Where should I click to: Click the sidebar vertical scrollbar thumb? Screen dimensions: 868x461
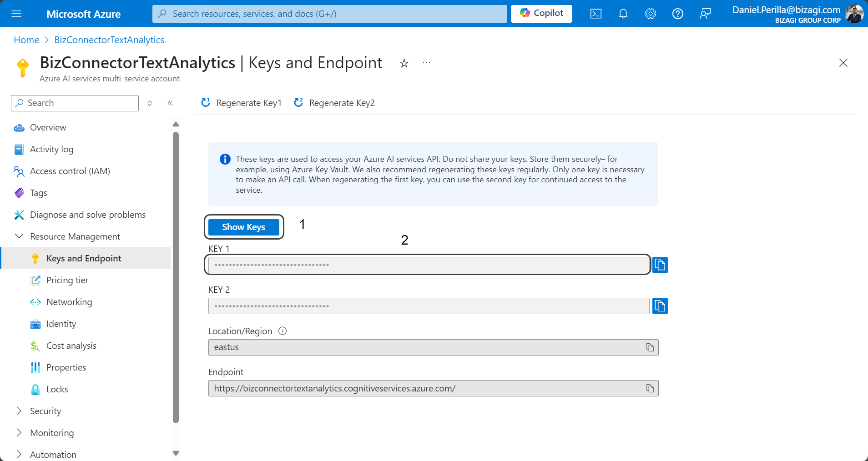pos(176,277)
